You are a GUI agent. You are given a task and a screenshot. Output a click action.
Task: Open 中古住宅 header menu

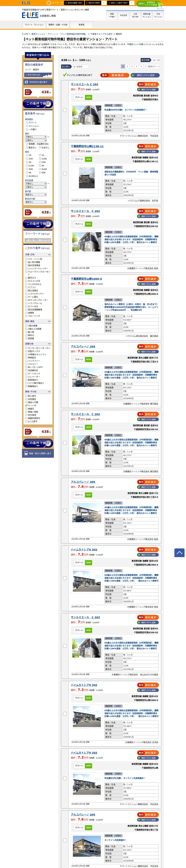click(x=124, y=15)
